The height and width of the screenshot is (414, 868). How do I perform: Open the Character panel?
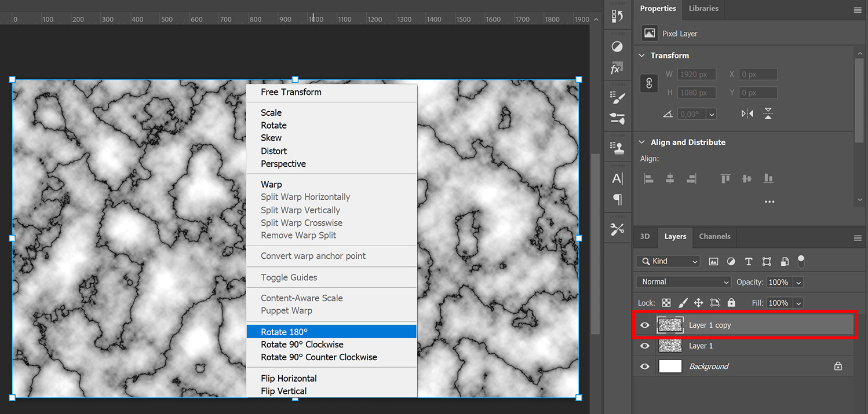(x=618, y=178)
